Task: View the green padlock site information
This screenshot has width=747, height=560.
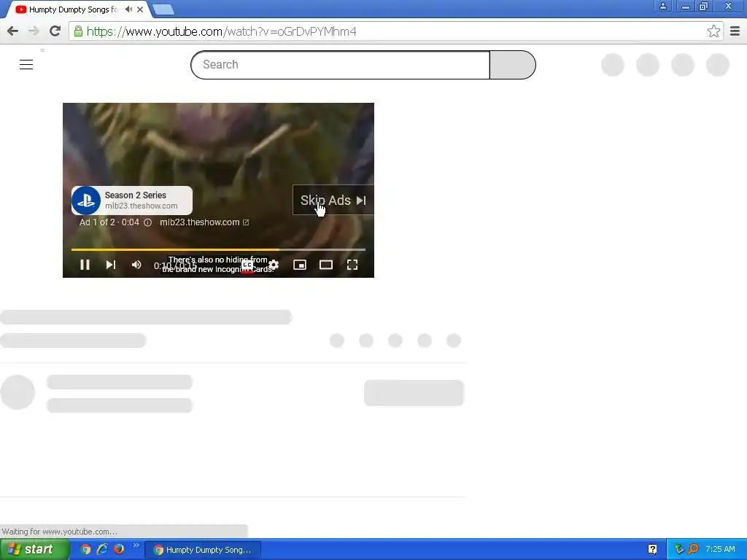Action: pos(78,31)
